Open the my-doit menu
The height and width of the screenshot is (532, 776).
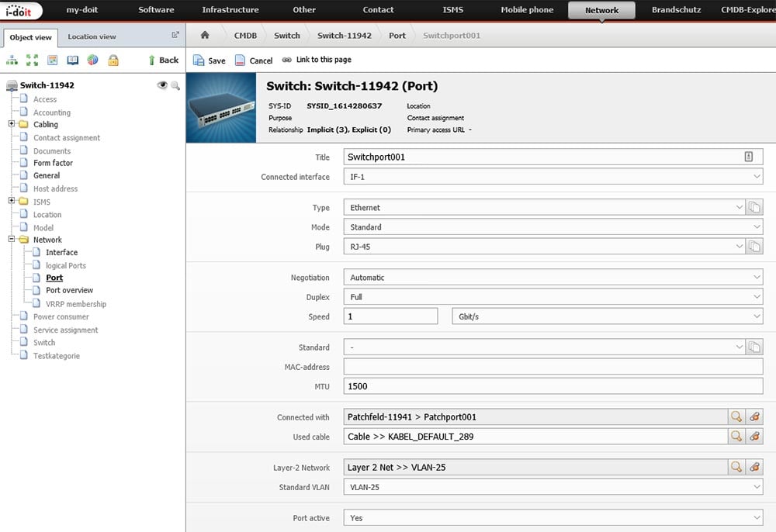pyautogui.click(x=82, y=10)
